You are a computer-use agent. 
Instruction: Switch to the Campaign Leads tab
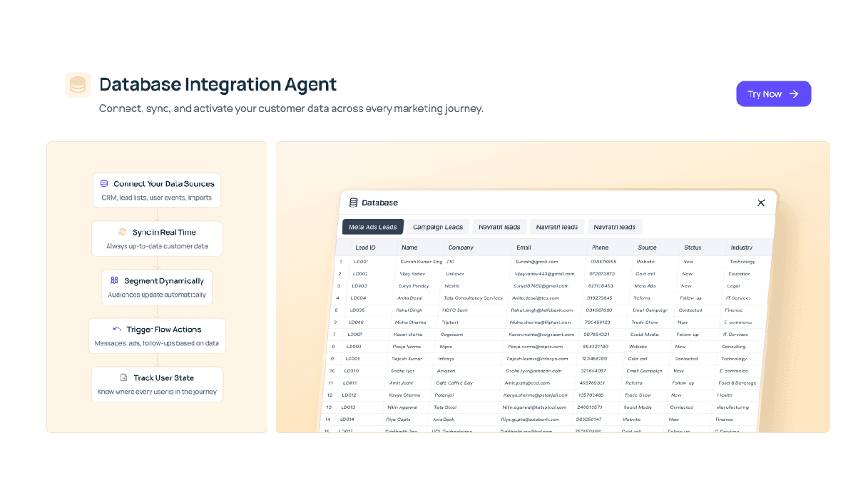point(438,227)
